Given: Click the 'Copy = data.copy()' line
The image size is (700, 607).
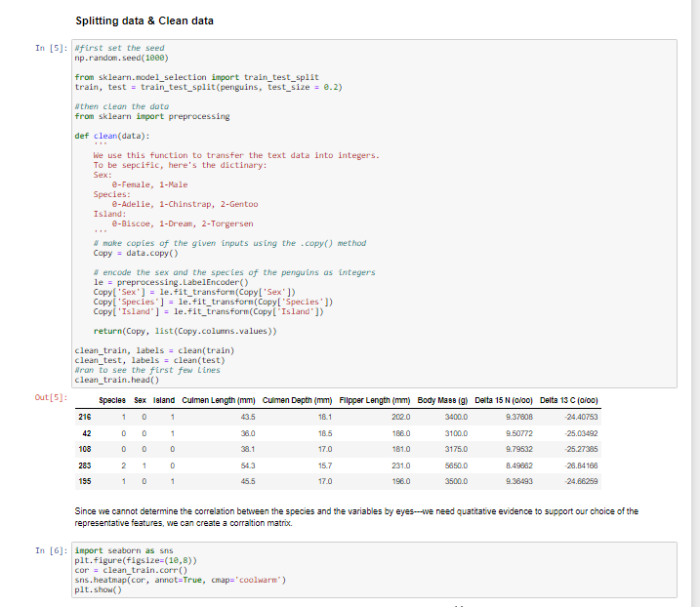Looking at the screenshot, I should (136, 253).
